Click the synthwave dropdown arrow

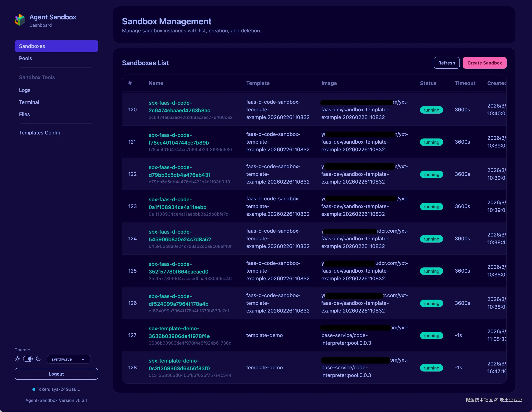point(83,360)
